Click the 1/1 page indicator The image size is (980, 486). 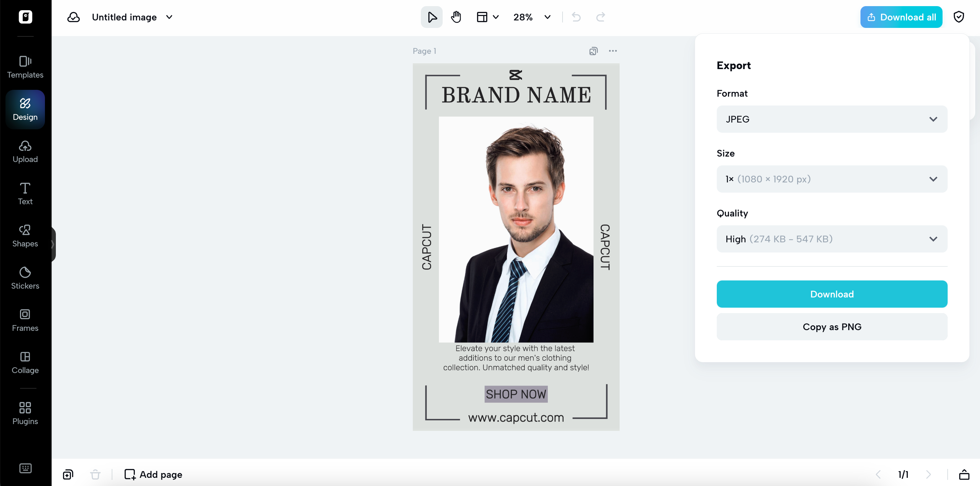coord(903,474)
